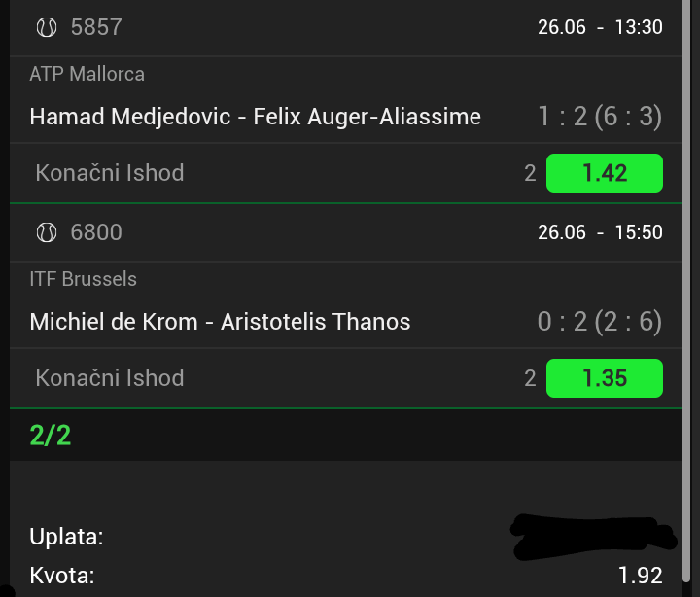This screenshot has height=597, width=700.
Task: Select the green 1.35 odds button
Action: 605,378
